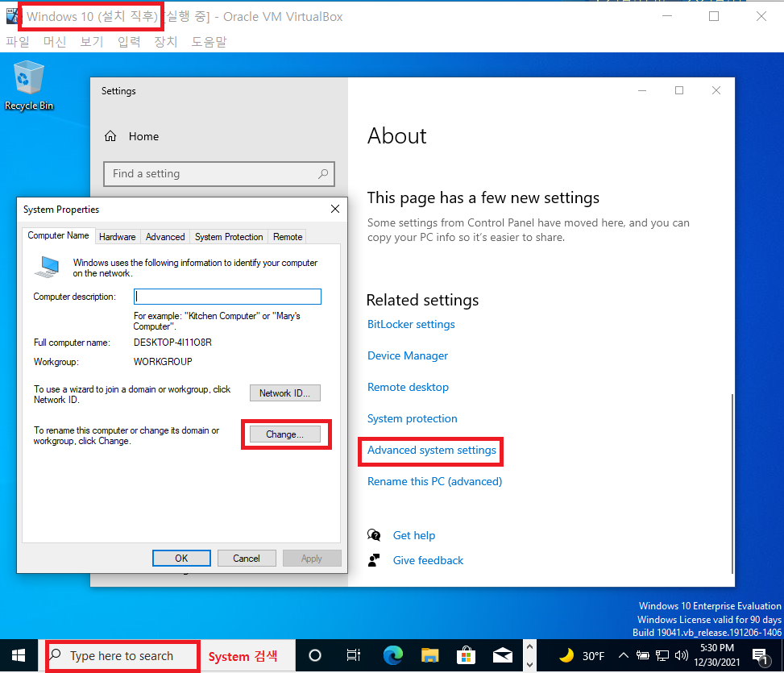The image size is (784, 673).
Task: Launch Microsoft Edge from taskbar
Action: (393, 655)
